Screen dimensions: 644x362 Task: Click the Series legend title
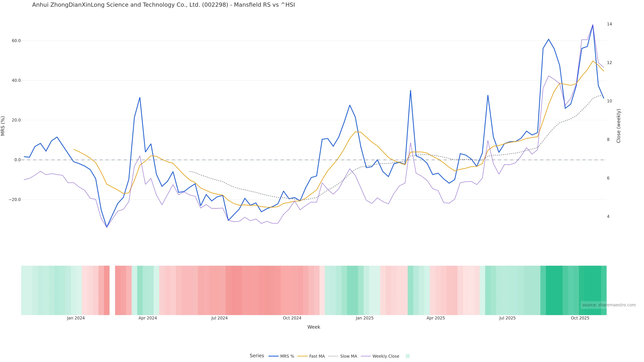click(x=257, y=356)
